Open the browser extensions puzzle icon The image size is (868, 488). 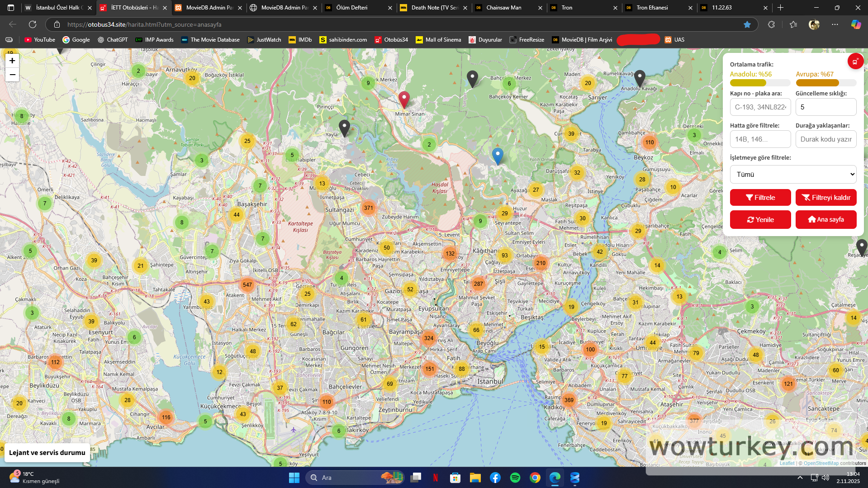coord(771,24)
